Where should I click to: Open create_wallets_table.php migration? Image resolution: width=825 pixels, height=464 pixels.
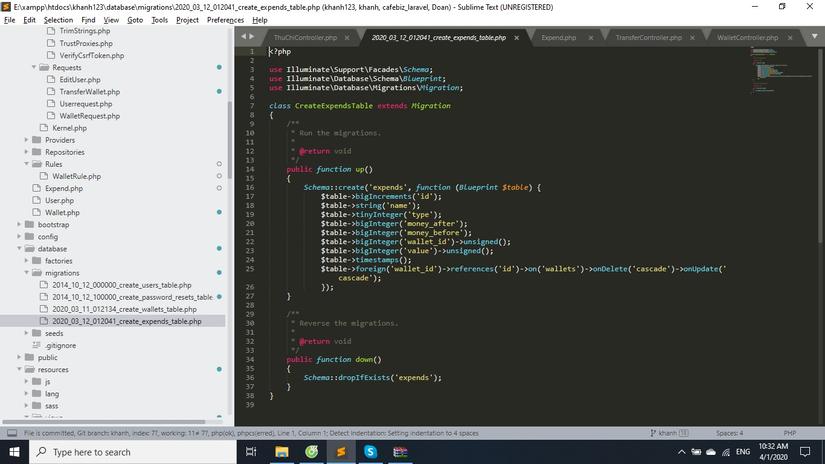124,309
